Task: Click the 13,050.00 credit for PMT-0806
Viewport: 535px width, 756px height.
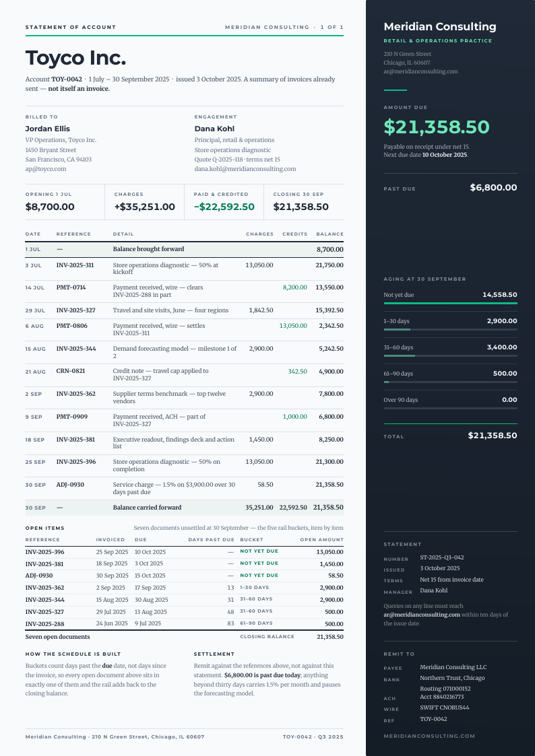Action: (x=293, y=326)
